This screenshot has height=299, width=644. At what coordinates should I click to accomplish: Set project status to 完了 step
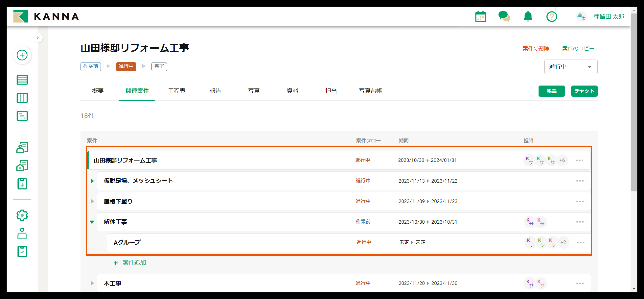pyautogui.click(x=159, y=67)
